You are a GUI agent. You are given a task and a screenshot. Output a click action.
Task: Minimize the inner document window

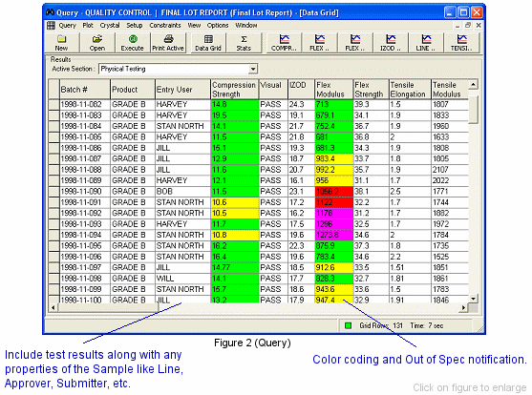coord(458,26)
